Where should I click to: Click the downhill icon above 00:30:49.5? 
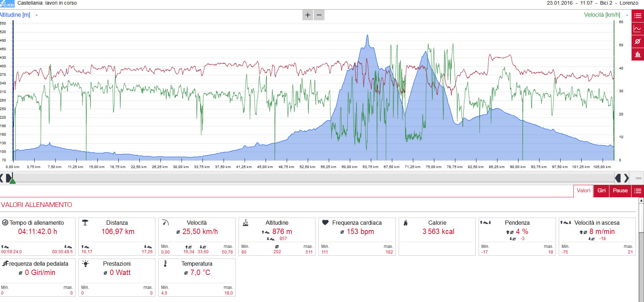tap(68, 247)
